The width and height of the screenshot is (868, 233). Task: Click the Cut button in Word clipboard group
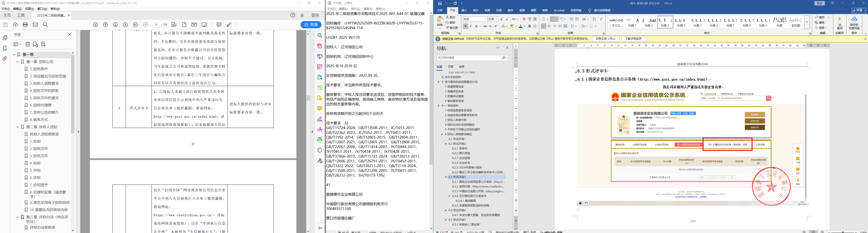pos(451,17)
